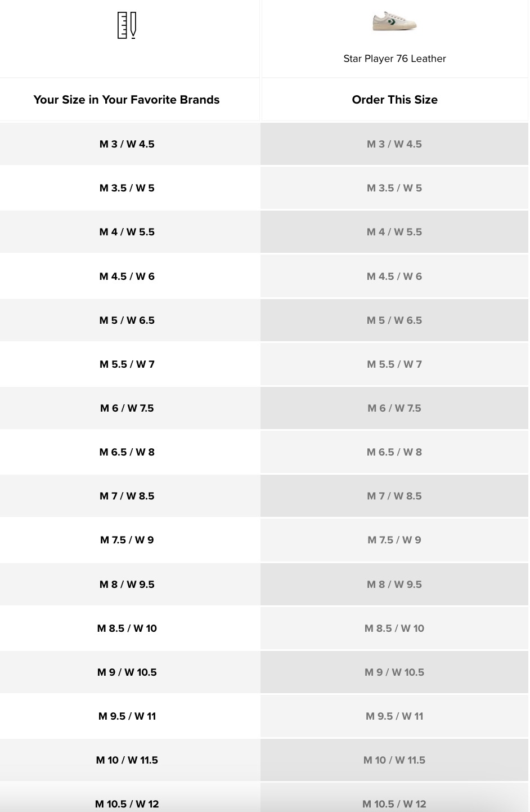Screen dimensions: 530x812
Task: Click the ruler and pencil size guide icon
Action: [127, 25]
